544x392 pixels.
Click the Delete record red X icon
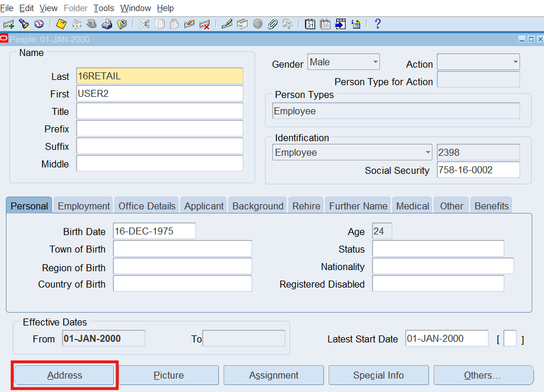tap(204, 24)
